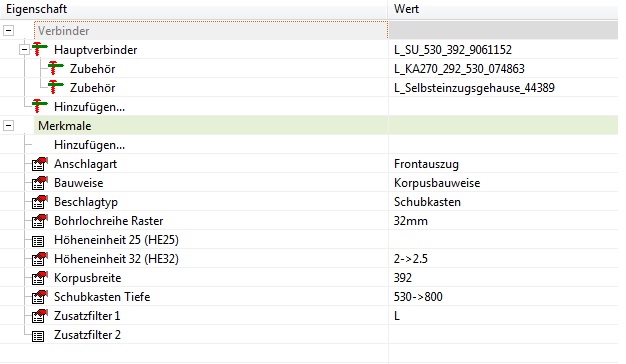The height and width of the screenshot is (364, 626).
Task: Select the Schubkasten Tiefe label
Action: click(102, 297)
